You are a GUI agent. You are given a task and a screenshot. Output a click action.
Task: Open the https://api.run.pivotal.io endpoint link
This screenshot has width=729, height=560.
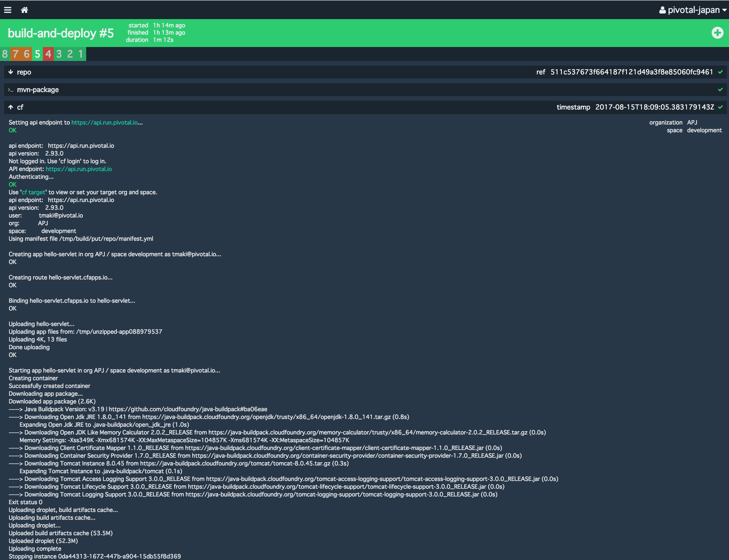click(x=105, y=122)
